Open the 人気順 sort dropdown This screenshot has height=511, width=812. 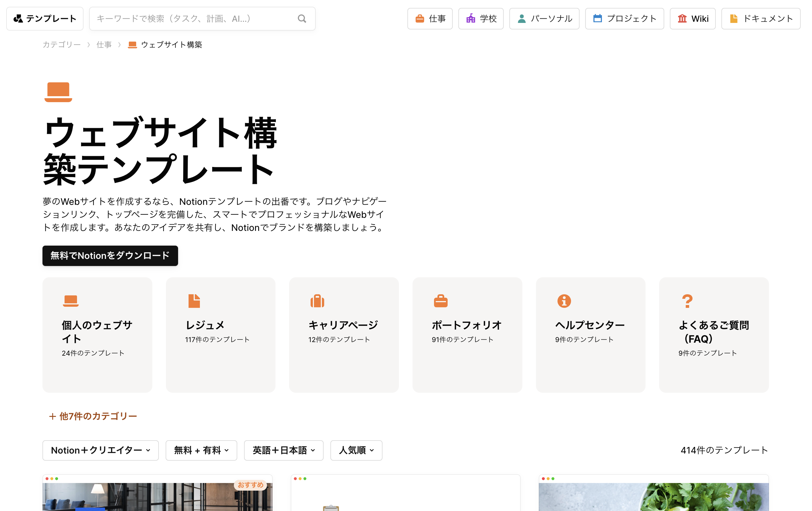pos(356,450)
